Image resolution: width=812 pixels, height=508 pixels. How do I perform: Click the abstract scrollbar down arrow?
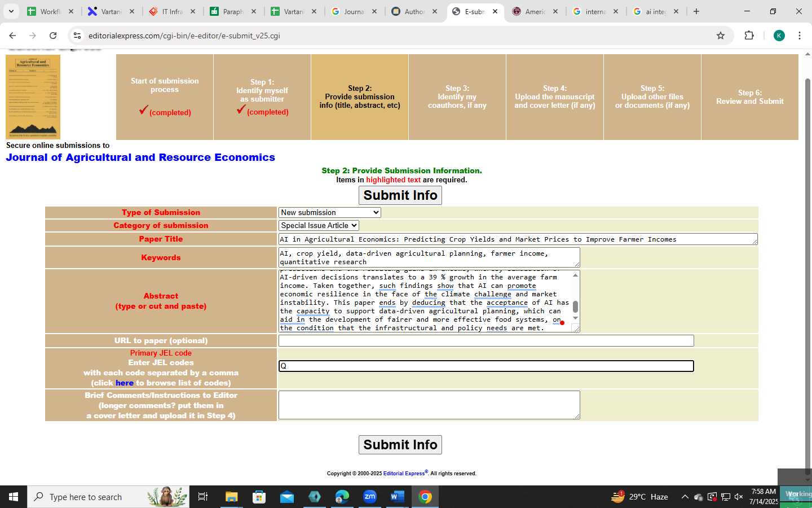pyautogui.click(x=575, y=318)
